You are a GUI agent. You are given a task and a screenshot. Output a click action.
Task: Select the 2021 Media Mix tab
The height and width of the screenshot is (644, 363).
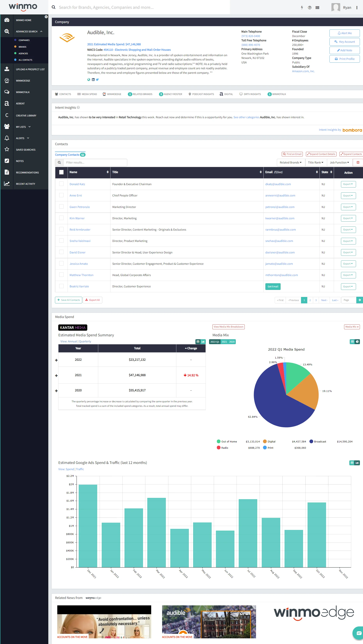[224, 342]
